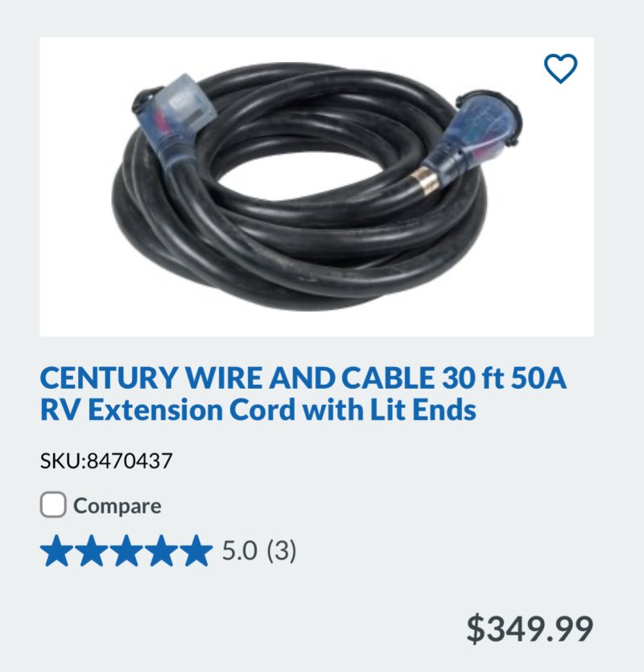Click the fourth rating star

pyautogui.click(x=161, y=550)
